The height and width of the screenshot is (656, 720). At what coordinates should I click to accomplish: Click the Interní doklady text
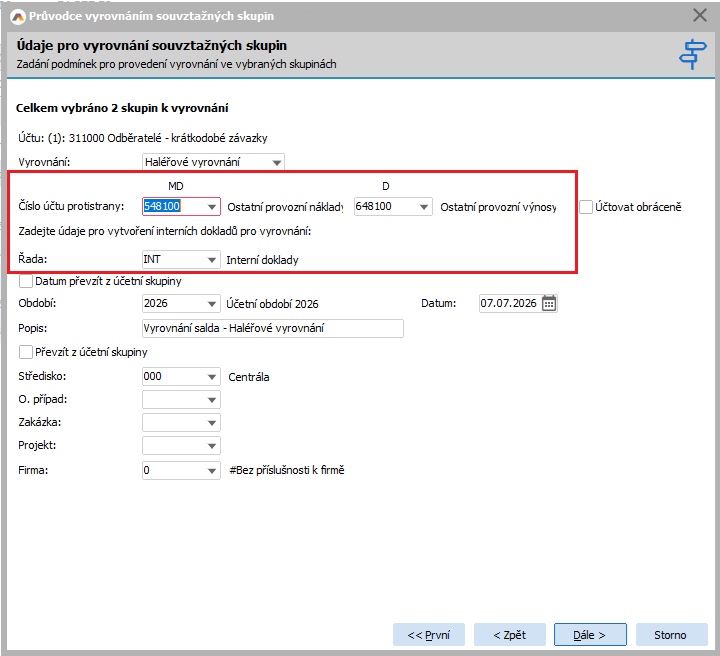(262, 260)
